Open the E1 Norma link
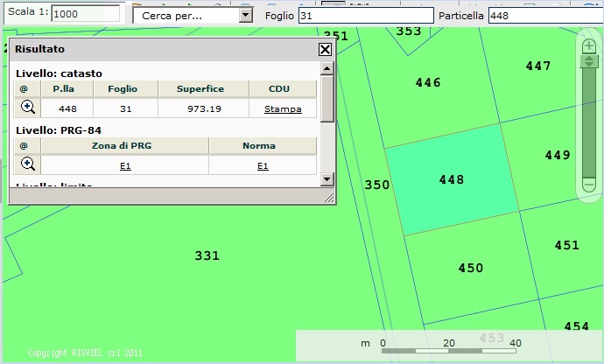Image resolution: width=604 pixels, height=364 pixels. [x=263, y=165]
